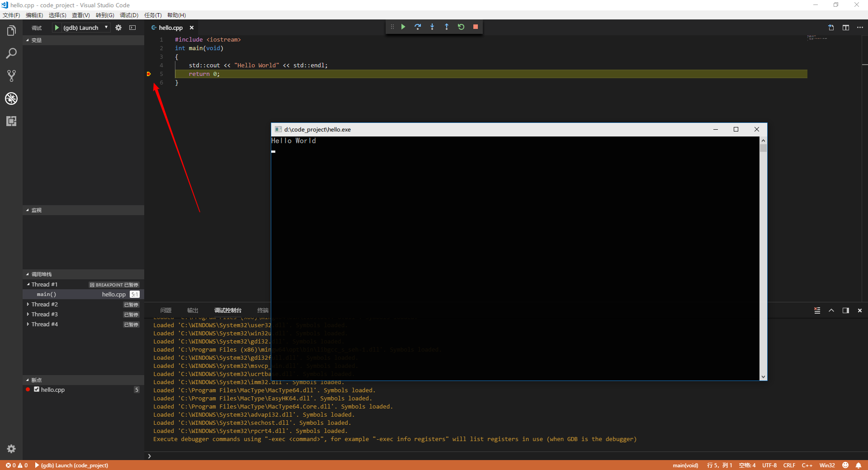Open the 调试(D) menu
The width and height of the screenshot is (868, 470).
tap(129, 15)
